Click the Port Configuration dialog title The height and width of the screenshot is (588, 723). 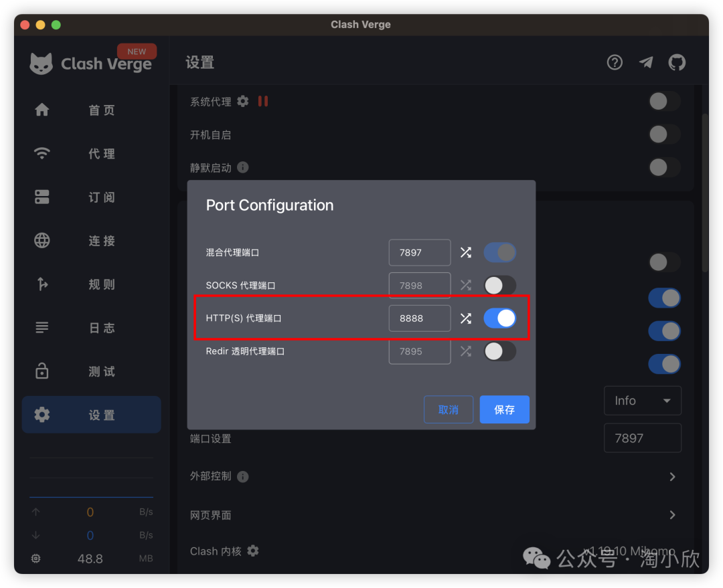[x=270, y=205]
